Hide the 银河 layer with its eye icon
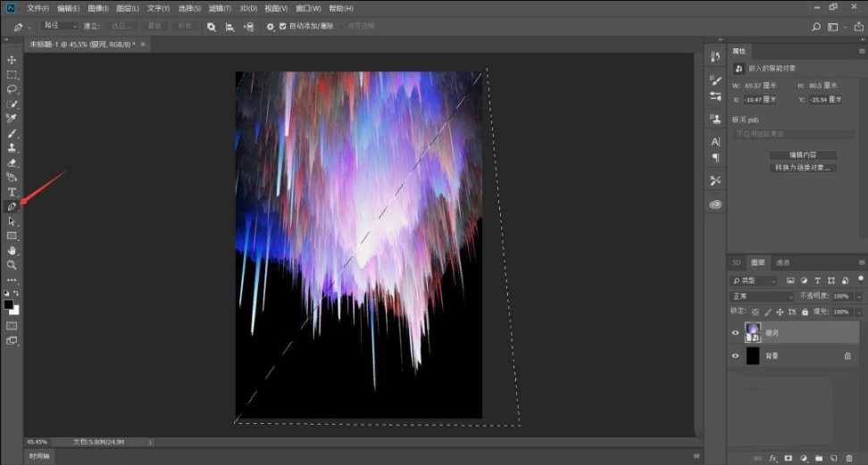The image size is (868, 465). 736,332
